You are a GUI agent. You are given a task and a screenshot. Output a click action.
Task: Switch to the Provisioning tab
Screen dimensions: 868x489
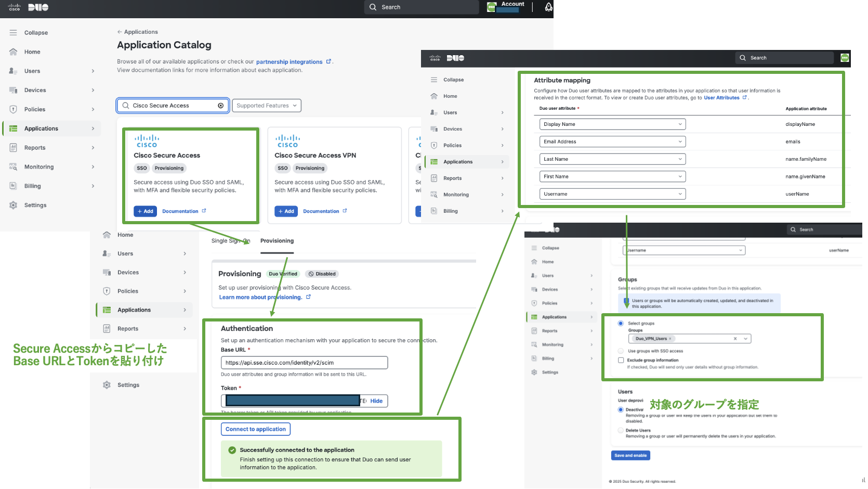point(277,241)
